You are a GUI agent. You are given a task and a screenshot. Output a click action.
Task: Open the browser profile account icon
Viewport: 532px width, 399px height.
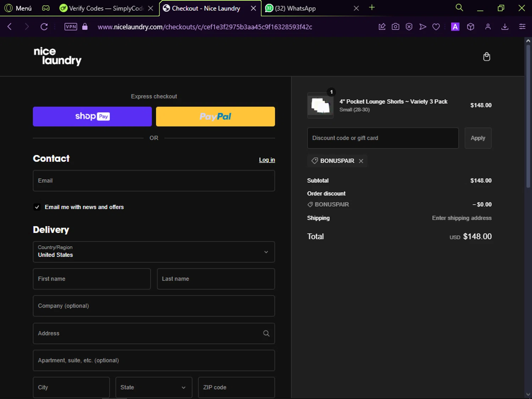[x=488, y=27]
